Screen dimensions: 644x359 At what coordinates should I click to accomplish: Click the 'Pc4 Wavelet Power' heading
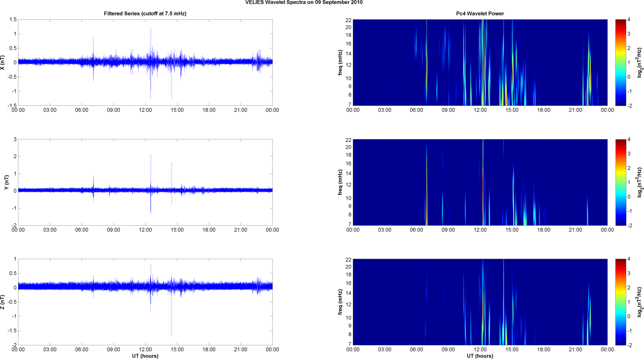click(x=480, y=13)
